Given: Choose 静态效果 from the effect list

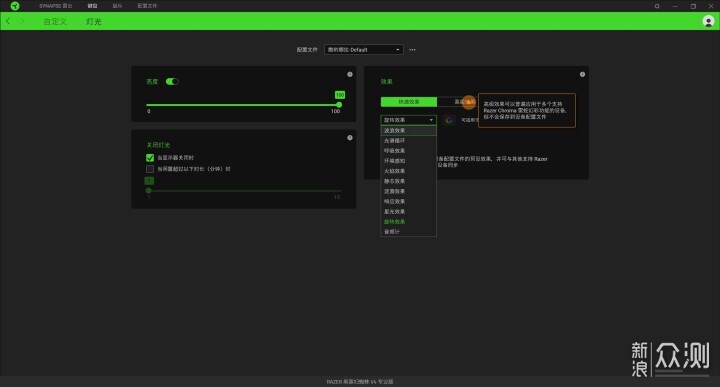Looking at the screenshot, I should coord(408,181).
